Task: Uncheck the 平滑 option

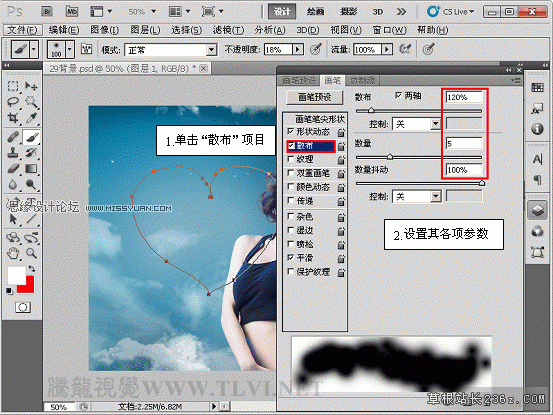Action: pyautogui.click(x=291, y=257)
